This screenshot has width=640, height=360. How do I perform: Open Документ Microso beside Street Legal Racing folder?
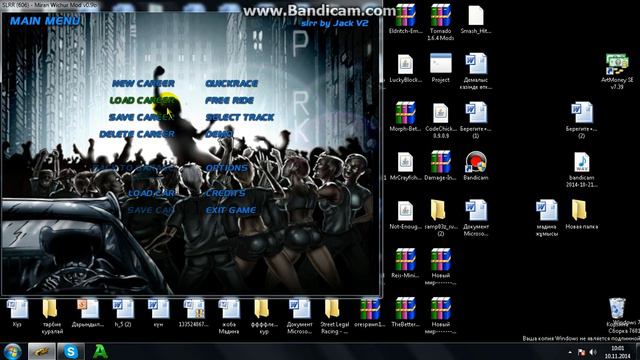[x=299, y=309]
